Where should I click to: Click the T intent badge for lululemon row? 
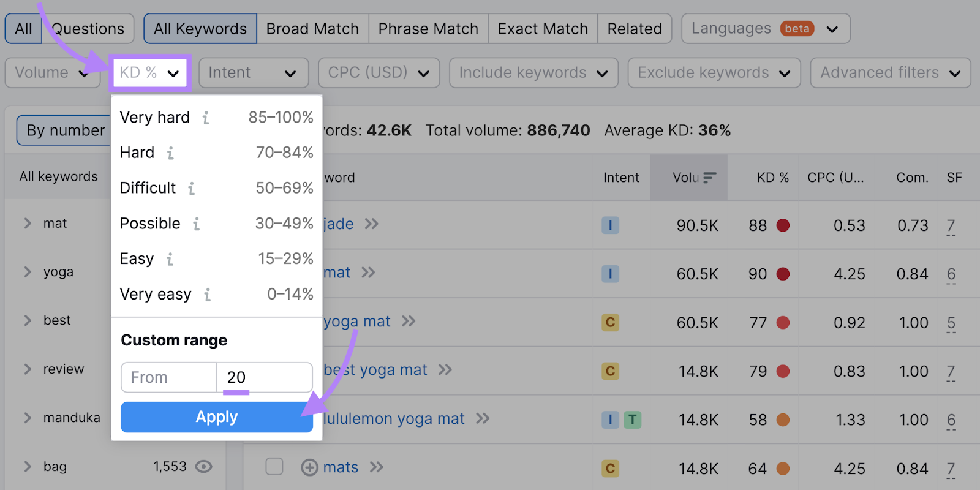coord(632,420)
